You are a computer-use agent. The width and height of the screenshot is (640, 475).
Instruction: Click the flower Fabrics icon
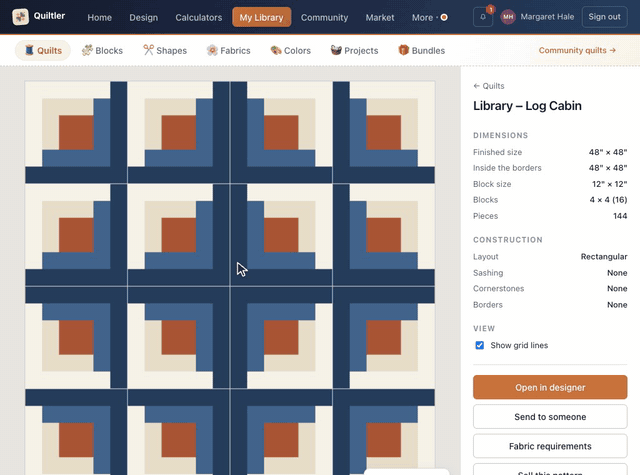tap(212, 50)
